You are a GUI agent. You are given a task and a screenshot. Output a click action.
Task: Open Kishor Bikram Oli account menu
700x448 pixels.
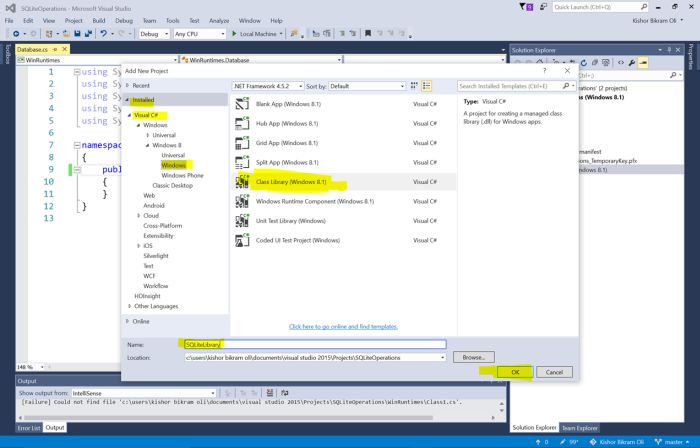point(658,21)
